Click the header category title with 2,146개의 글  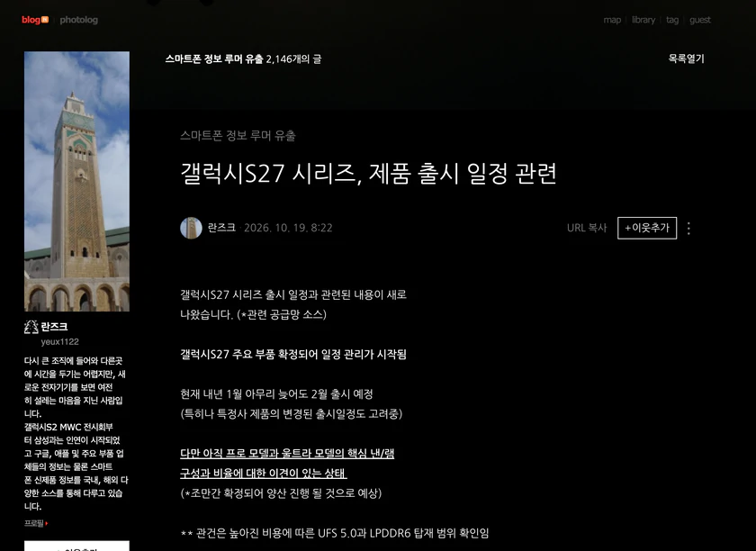pyautogui.click(x=243, y=59)
